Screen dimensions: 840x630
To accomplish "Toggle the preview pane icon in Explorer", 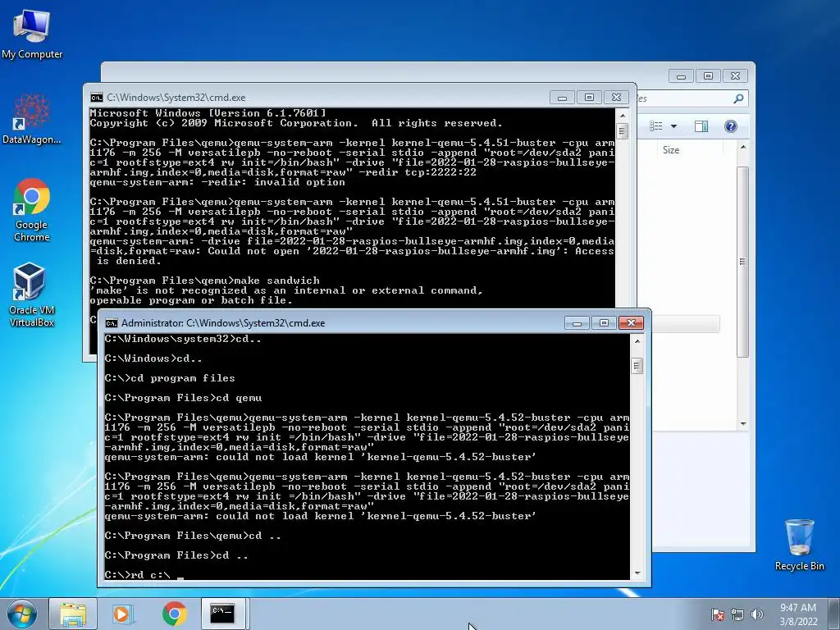I will coord(701,126).
